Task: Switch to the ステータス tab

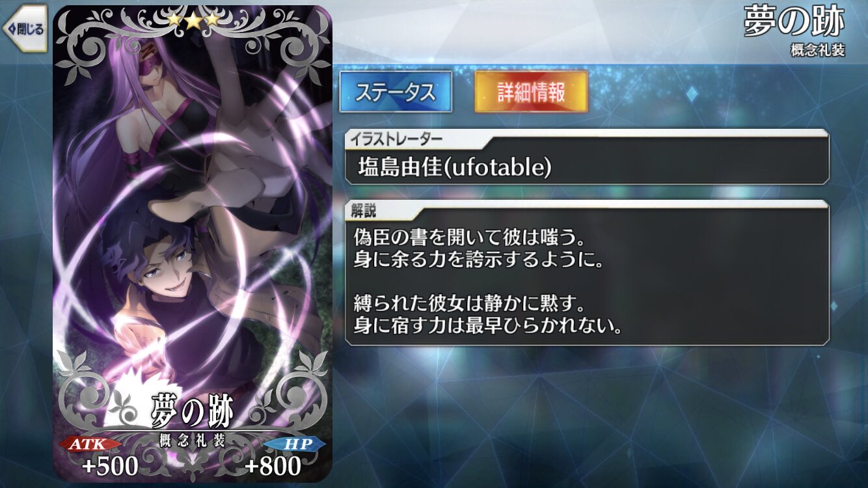Action: [x=396, y=92]
